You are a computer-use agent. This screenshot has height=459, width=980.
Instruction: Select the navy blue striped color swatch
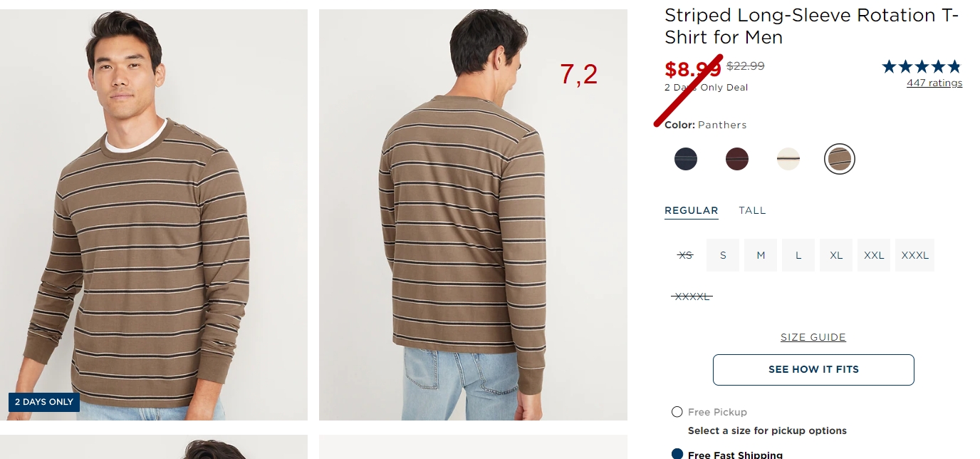[685, 159]
